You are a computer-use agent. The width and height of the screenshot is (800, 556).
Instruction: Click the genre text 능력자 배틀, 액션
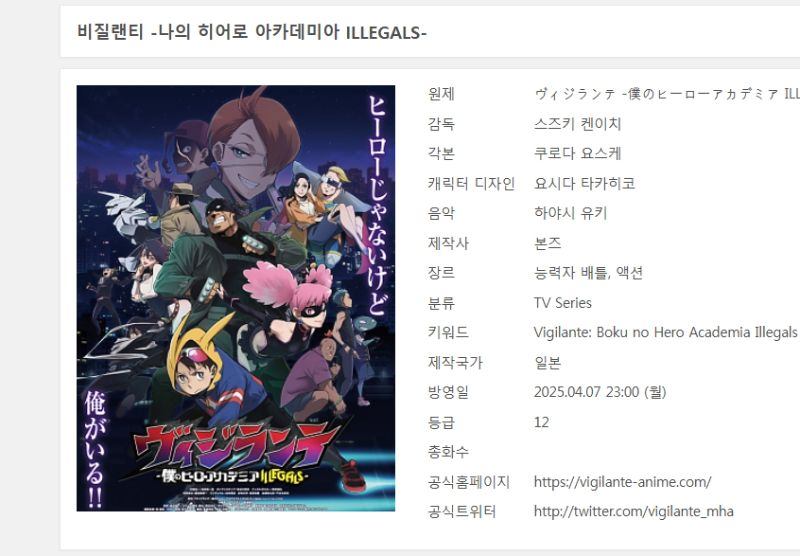[588, 273]
